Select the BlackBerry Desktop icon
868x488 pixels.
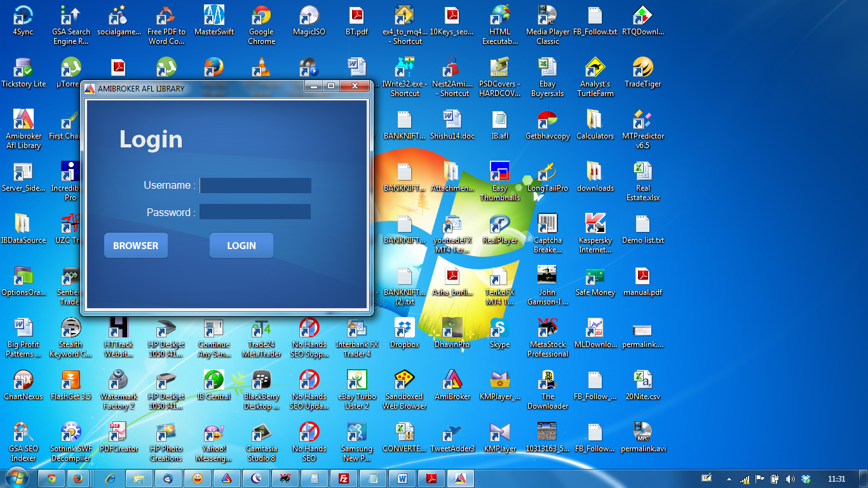pos(262,390)
